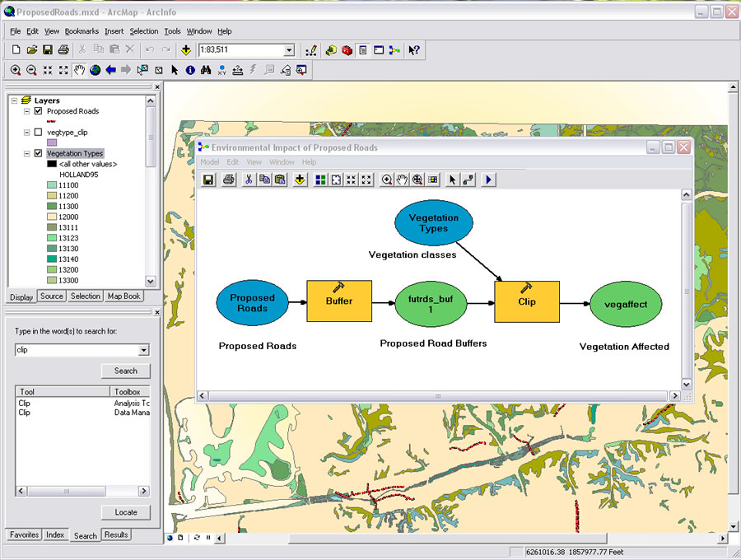Enable the vegtype_clip layer checkbox
This screenshot has width=741, height=560.
(x=38, y=132)
